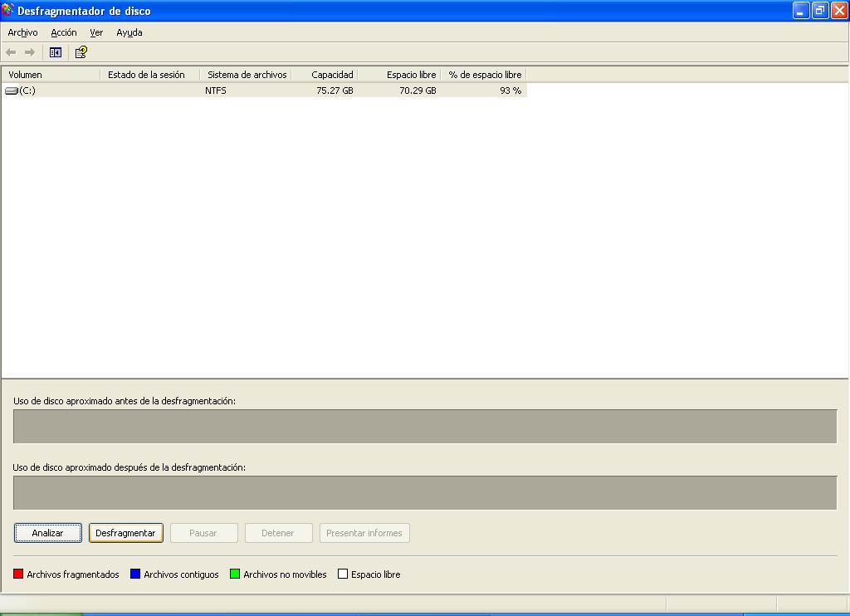The image size is (850, 616).
Task: Click the disk usage before defragmentation bar
Action: (425, 426)
